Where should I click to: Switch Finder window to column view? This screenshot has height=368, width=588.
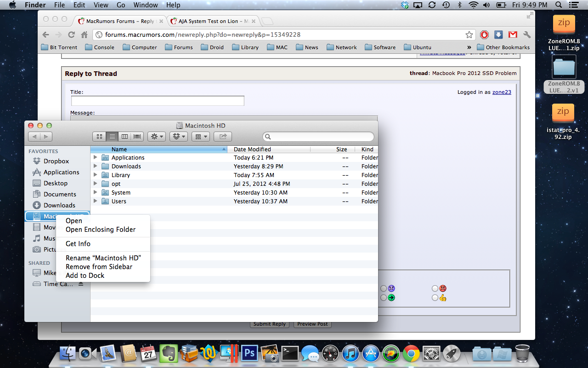click(x=124, y=137)
